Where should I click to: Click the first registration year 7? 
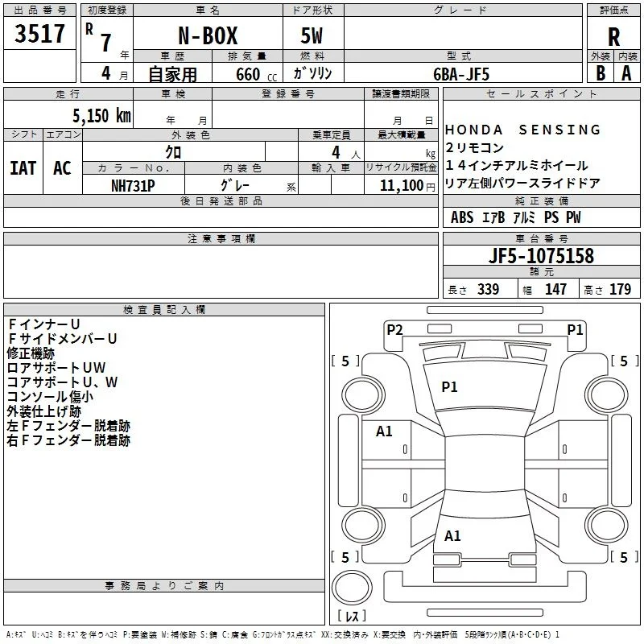click(x=106, y=43)
